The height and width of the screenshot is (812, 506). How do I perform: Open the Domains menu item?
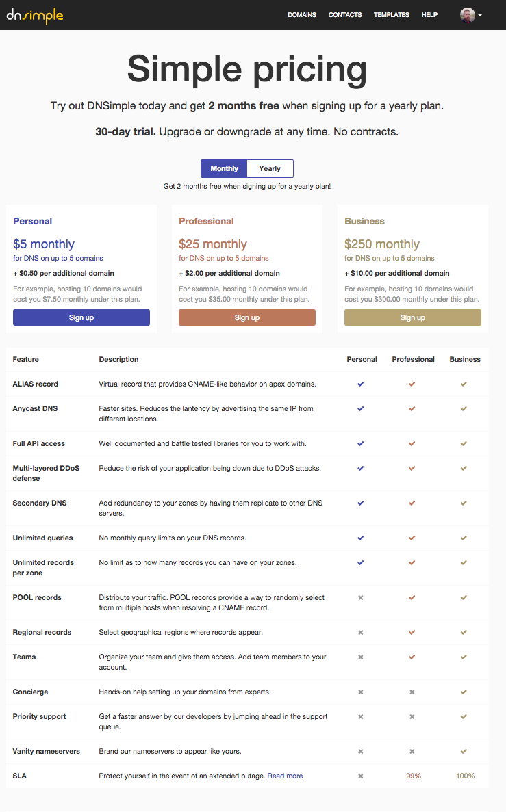coord(302,15)
